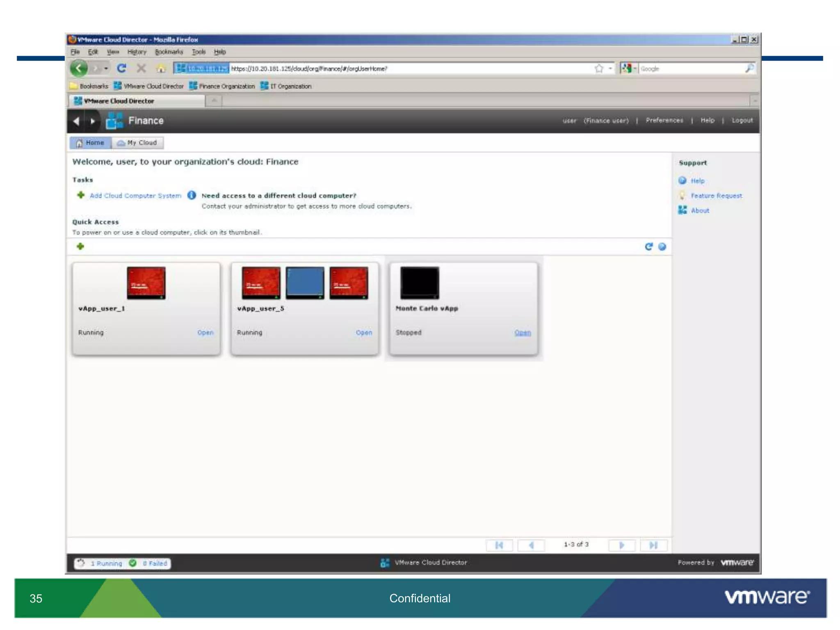Open the Bookmarks menu
The width and height of the screenshot is (840, 630).
[x=169, y=52]
